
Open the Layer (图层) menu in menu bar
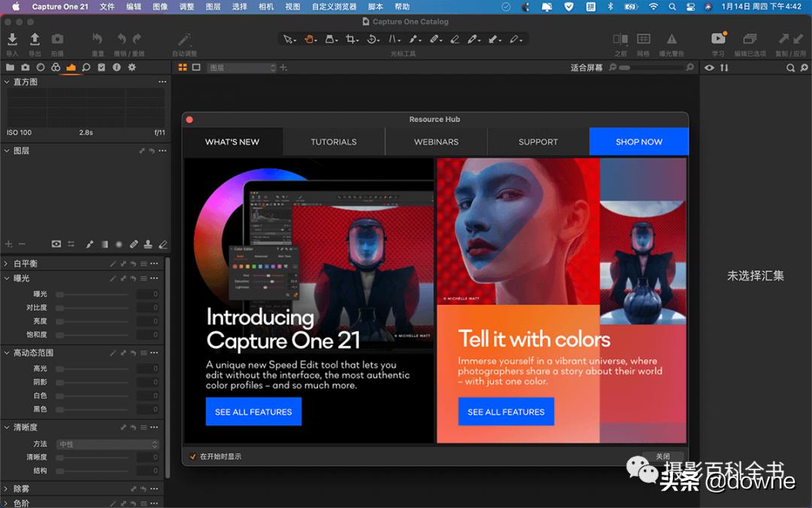pyautogui.click(x=213, y=7)
